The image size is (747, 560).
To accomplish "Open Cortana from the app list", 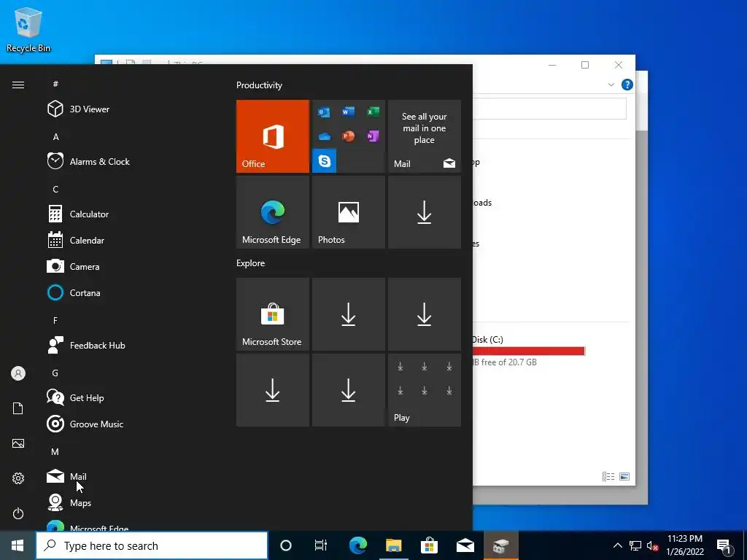I will (74, 293).
